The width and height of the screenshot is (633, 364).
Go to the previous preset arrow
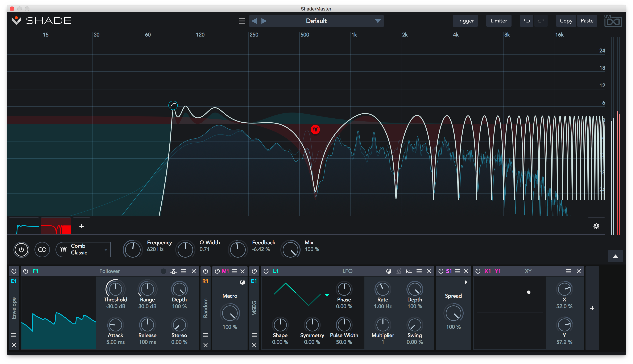coord(254,21)
